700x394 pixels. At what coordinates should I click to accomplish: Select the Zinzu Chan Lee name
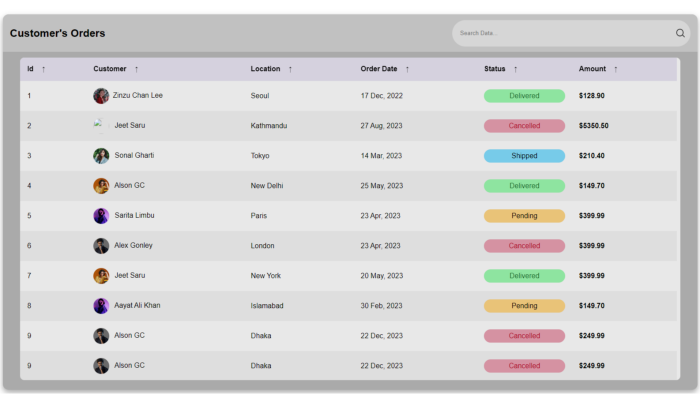138,95
